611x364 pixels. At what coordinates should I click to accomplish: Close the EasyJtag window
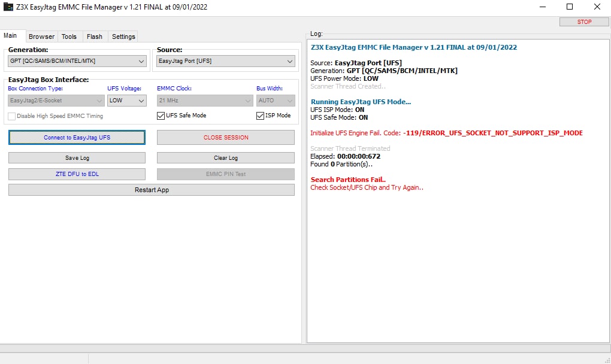[597, 7]
